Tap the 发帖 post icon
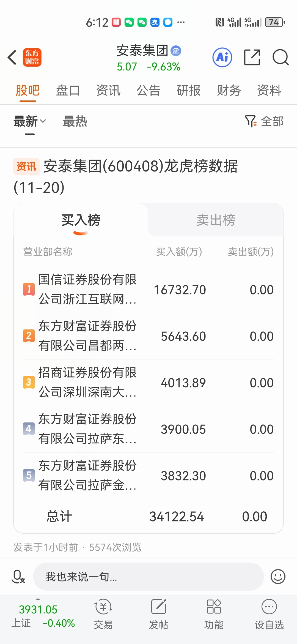Viewport: 297px width, 644px height. (x=158, y=614)
